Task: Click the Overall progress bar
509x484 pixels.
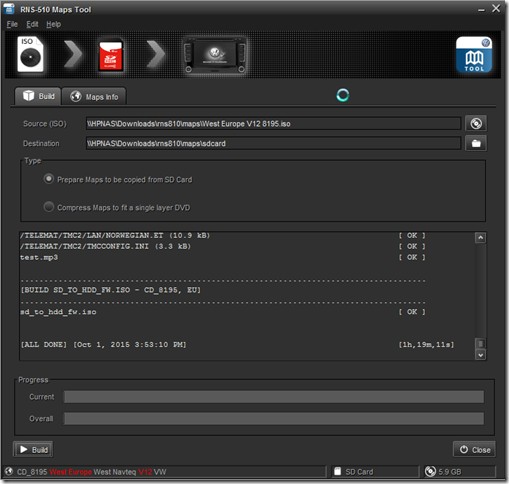Action: (274, 418)
